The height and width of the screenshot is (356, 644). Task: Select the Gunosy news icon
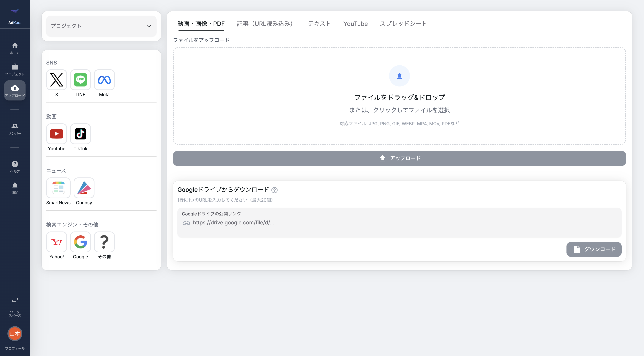[84, 188]
